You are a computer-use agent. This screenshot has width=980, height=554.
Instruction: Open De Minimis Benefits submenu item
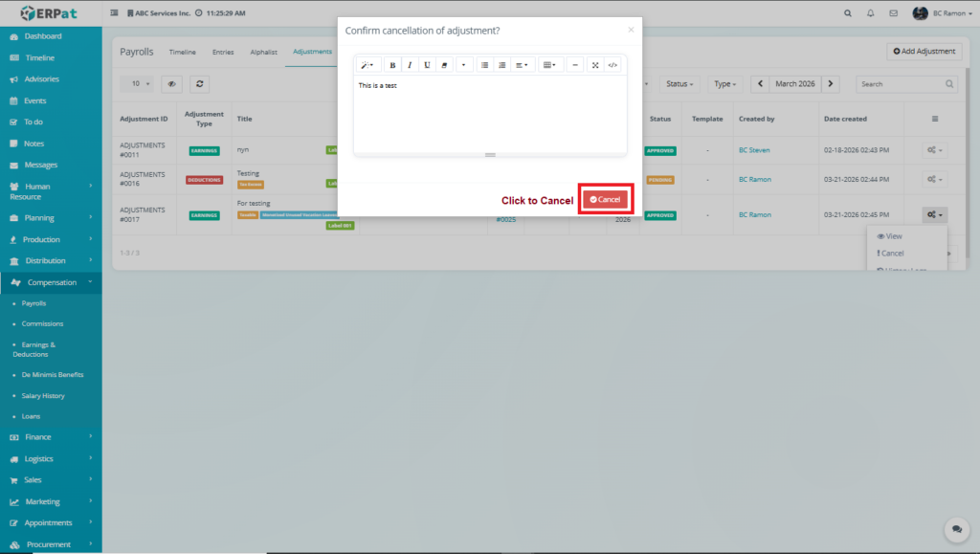point(53,375)
